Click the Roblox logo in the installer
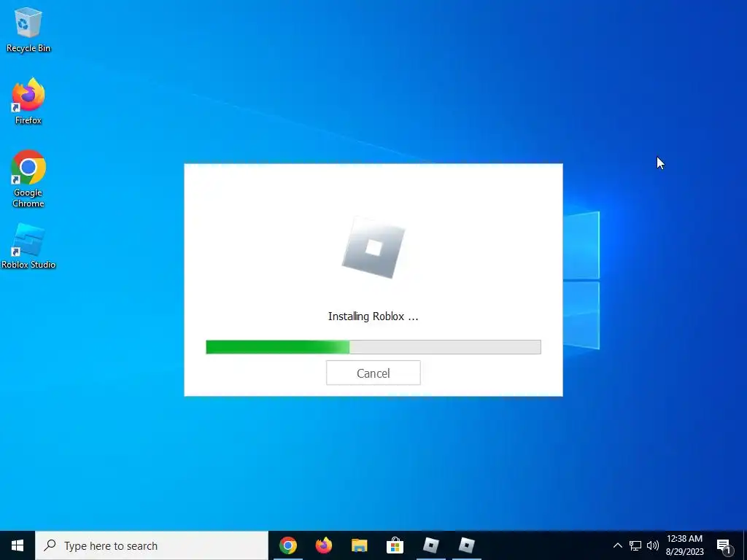The width and height of the screenshot is (747, 560). coord(373,248)
